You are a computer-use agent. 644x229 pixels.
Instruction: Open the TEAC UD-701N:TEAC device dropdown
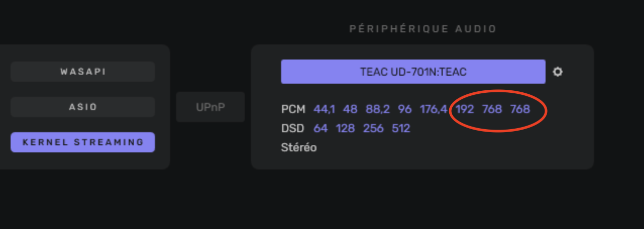413,72
